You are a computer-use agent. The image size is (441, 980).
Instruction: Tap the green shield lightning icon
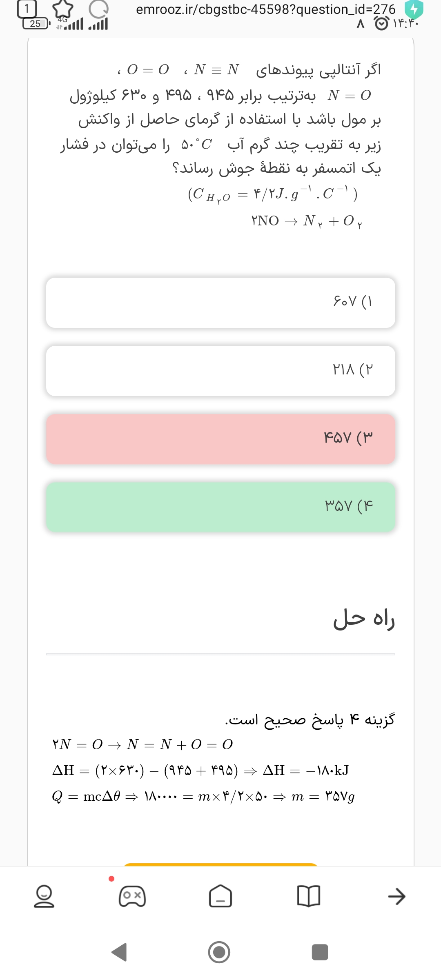[x=414, y=9]
